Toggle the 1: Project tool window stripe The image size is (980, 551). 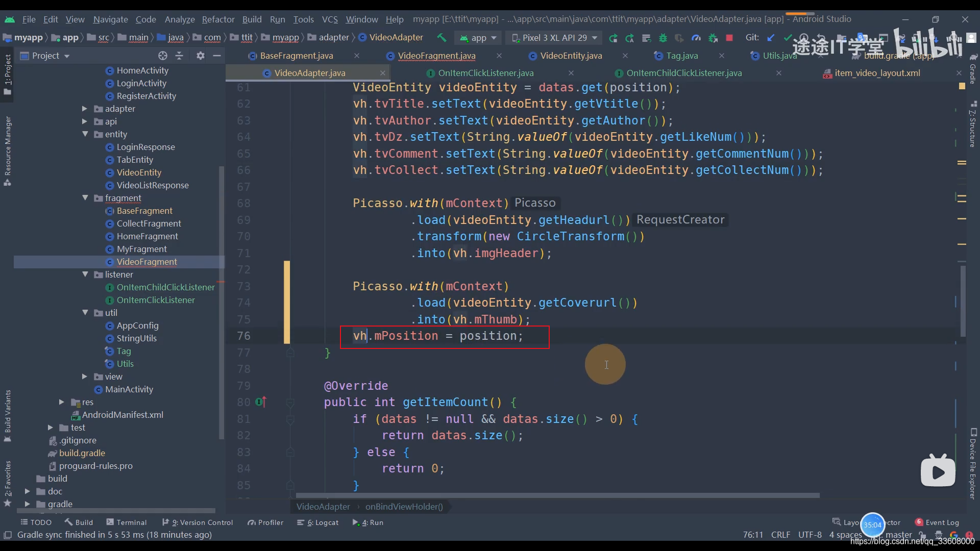click(7, 74)
